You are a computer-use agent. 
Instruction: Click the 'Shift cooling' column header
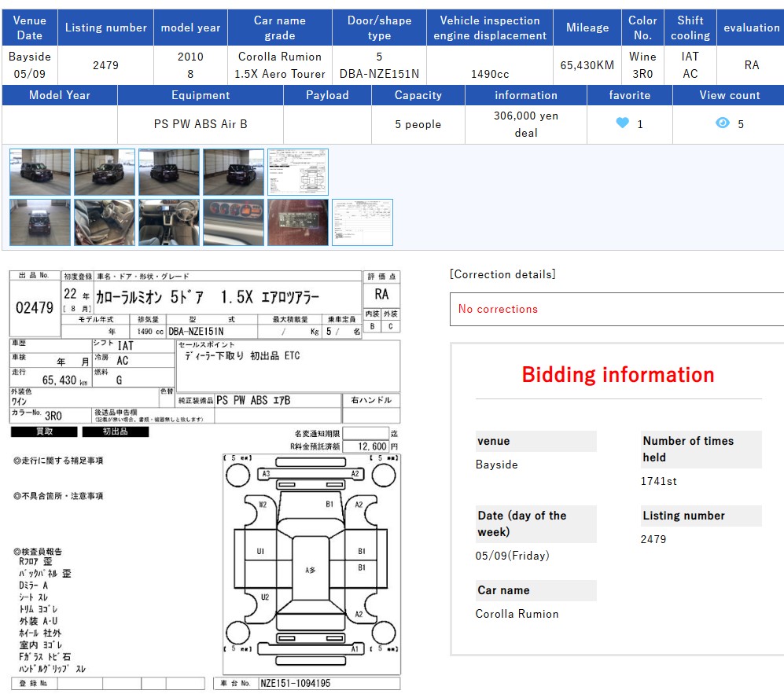pyautogui.click(x=690, y=28)
